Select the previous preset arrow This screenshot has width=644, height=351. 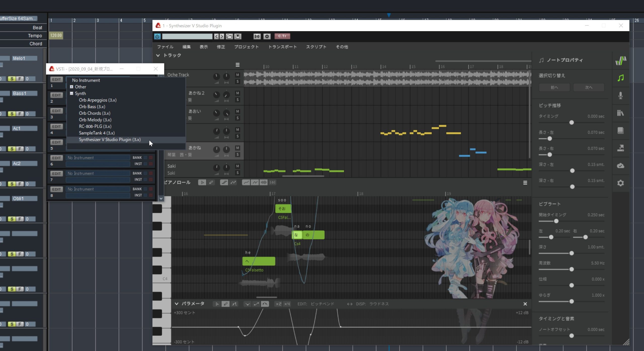pos(216,36)
